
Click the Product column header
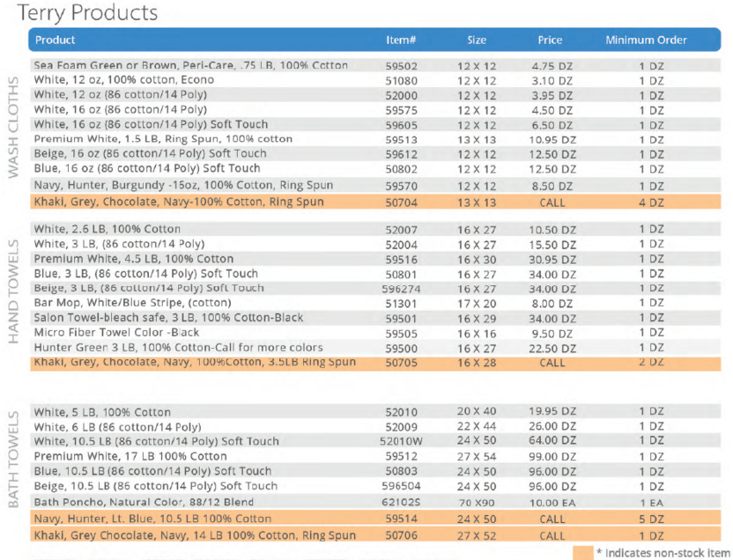55,40
